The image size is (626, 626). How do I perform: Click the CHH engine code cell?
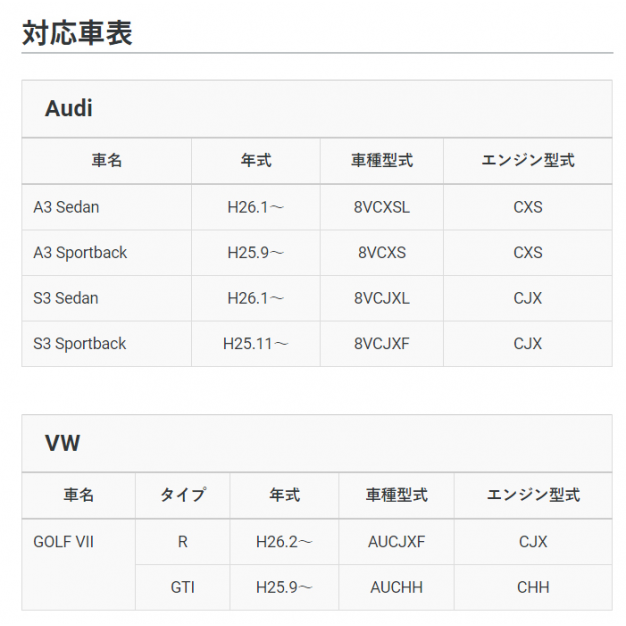click(533, 587)
